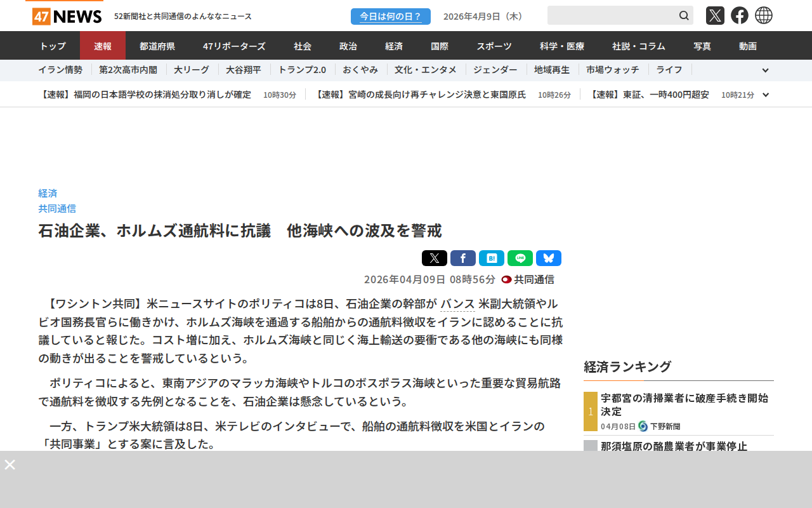
Task: Open the 47リポーターズ tab
Action: click(x=234, y=46)
